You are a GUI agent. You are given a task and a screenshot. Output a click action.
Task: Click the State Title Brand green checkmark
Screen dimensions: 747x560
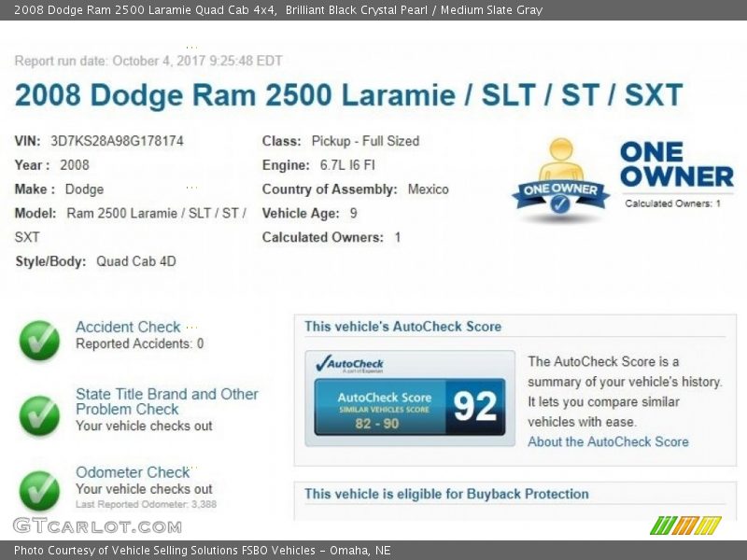39,415
